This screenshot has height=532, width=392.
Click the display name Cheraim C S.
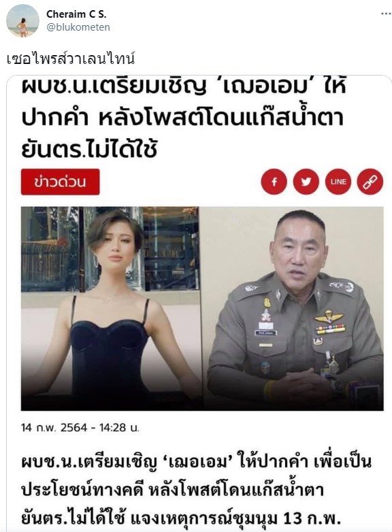[x=76, y=14]
